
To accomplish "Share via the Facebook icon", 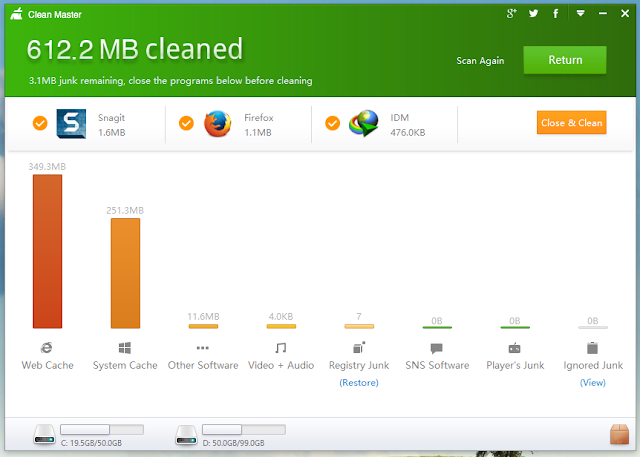I will 555,13.
